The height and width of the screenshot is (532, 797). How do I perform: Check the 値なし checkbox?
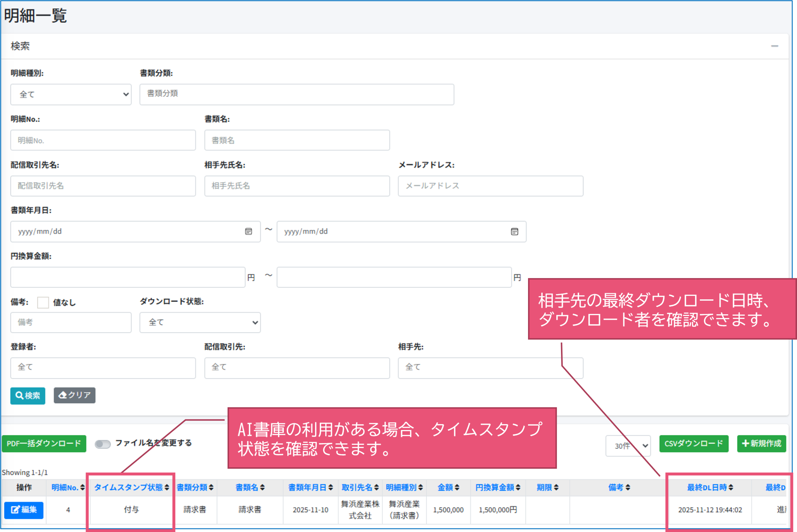[x=43, y=302]
